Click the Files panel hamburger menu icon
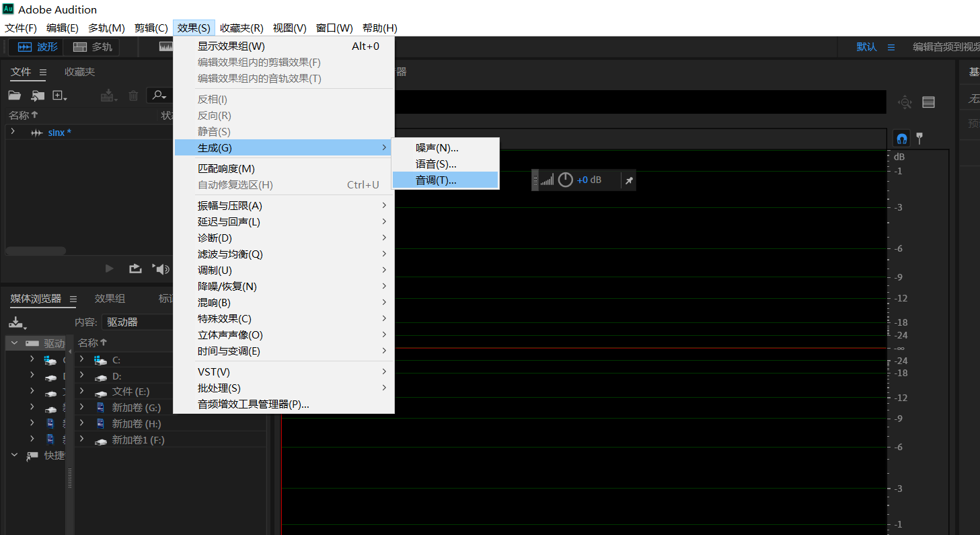 (43, 72)
